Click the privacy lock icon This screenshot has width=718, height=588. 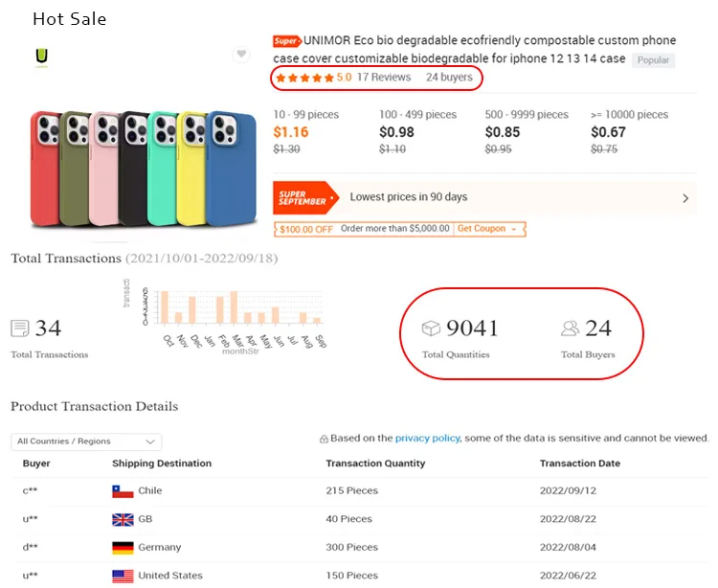[x=325, y=439]
